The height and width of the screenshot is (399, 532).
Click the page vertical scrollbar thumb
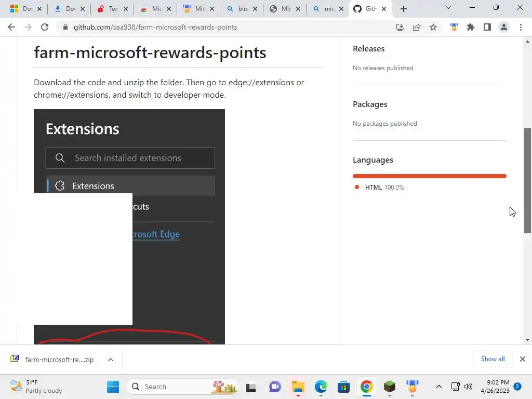pos(527,180)
